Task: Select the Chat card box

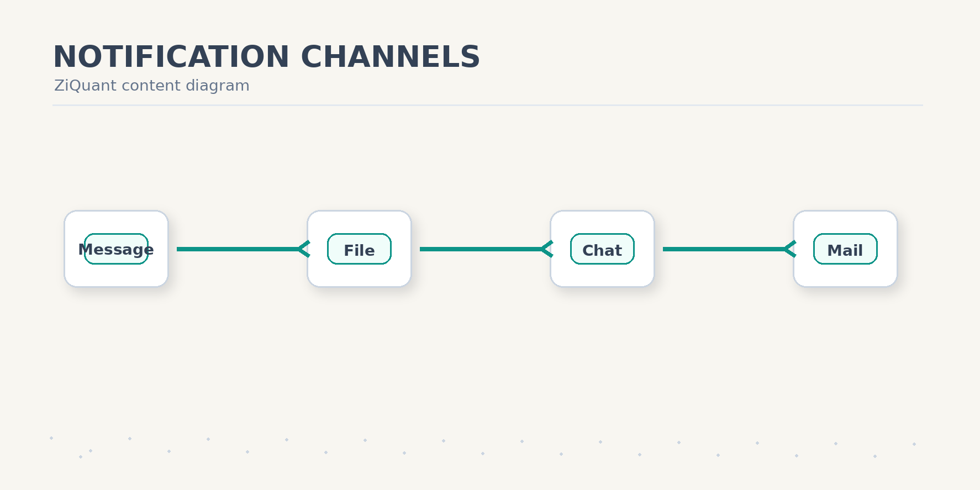Action: 602,249
